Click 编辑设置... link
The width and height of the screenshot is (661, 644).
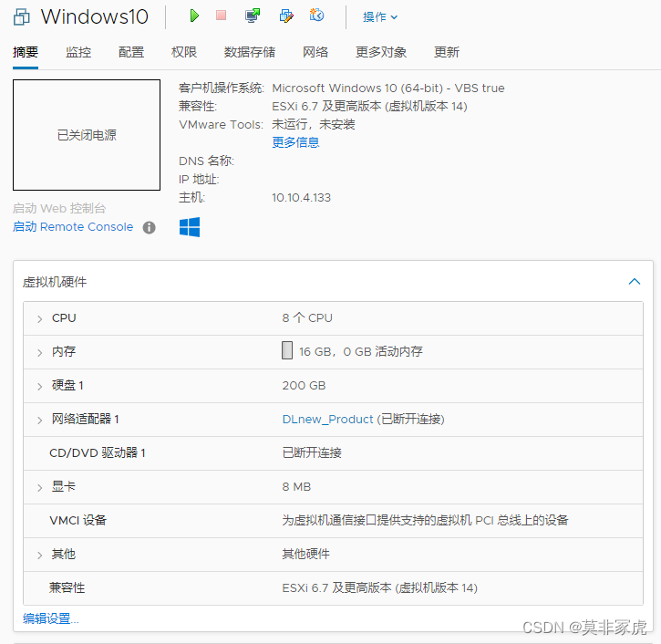tap(50, 618)
